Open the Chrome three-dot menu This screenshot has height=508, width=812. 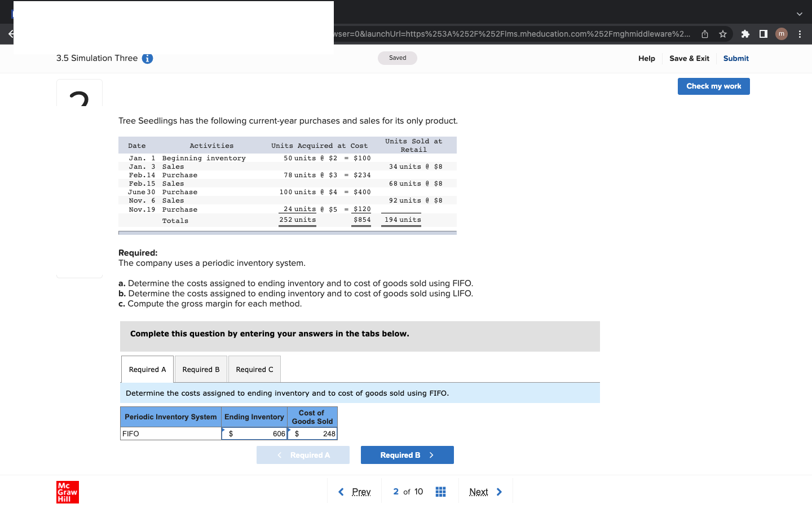[800, 34]
